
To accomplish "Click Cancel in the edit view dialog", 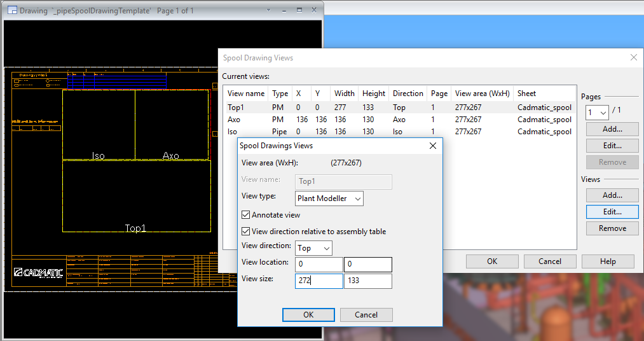I will point(366,314).
